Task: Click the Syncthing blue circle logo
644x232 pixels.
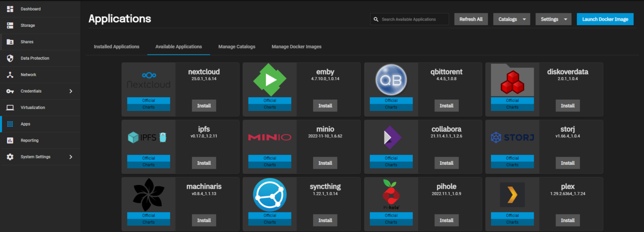Action: tap(270, 194)
